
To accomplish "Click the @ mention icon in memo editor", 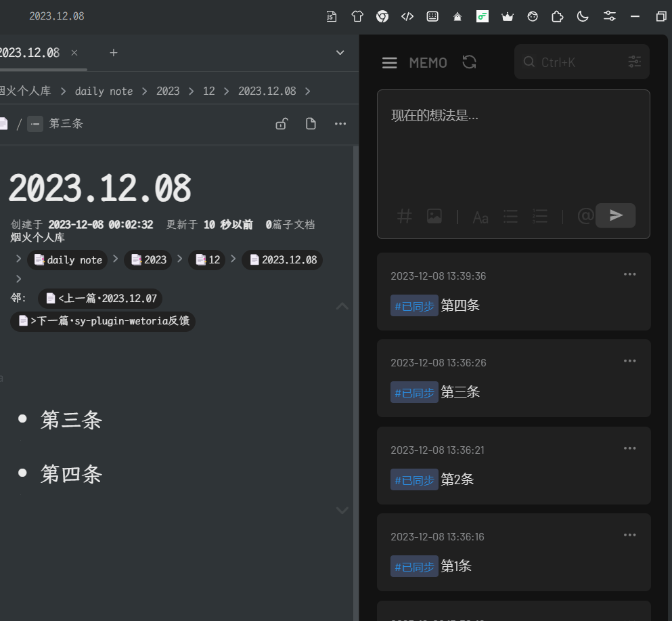I will pos(585,216).
